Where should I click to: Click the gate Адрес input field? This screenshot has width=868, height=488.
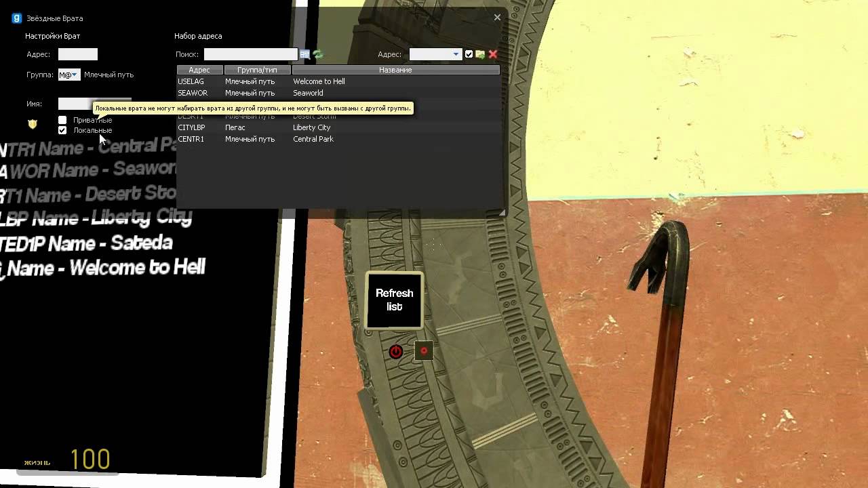(78, 54)
